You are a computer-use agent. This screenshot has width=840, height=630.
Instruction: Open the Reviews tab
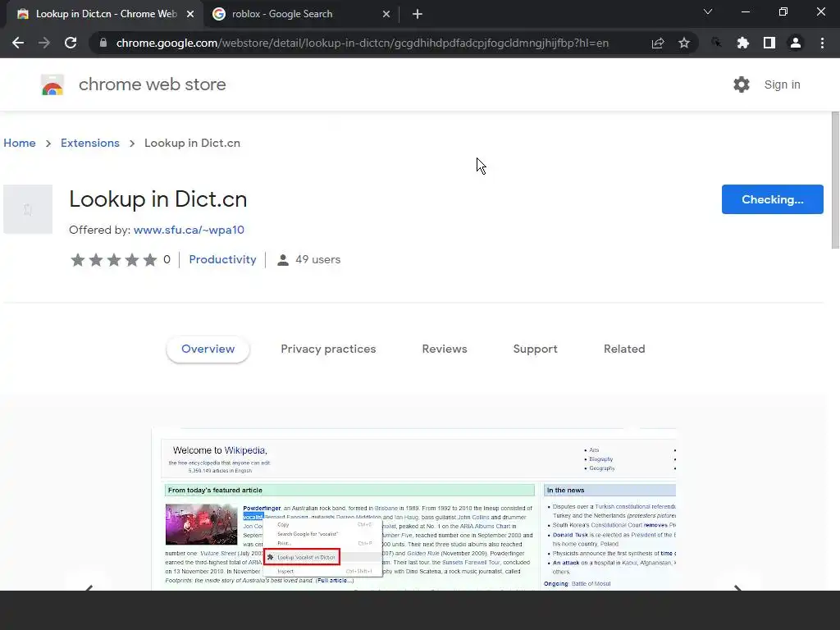tap(445, 349)
